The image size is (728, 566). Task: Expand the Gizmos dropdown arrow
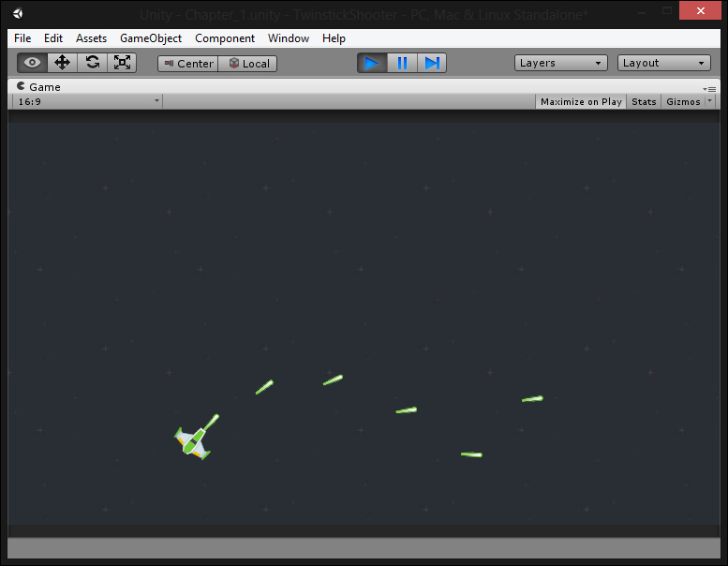click(710, 101)
